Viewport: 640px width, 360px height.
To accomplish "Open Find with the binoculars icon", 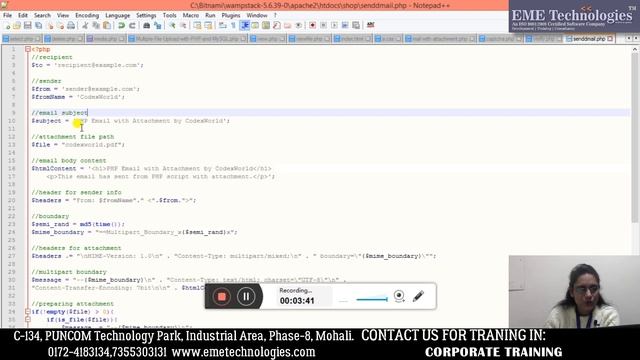I will click(x=147, y=26).
